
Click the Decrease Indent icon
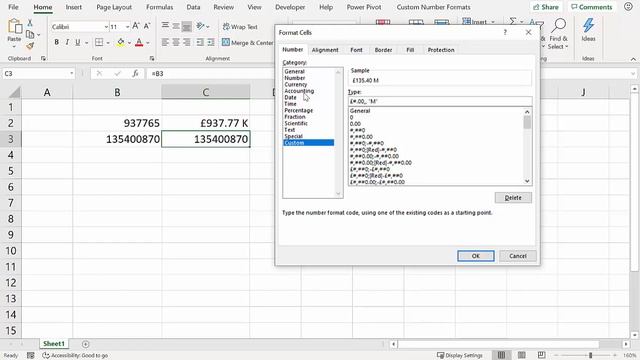point(200,42)
